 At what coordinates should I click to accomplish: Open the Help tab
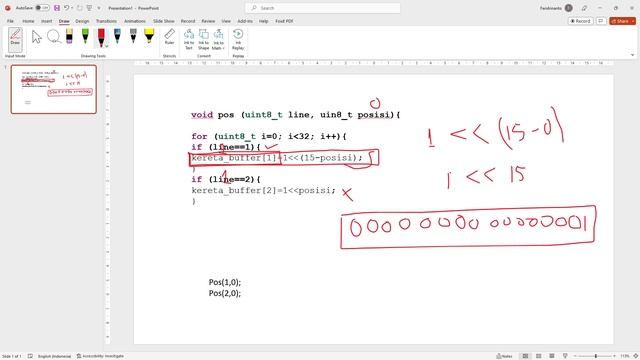pos(264,21)
